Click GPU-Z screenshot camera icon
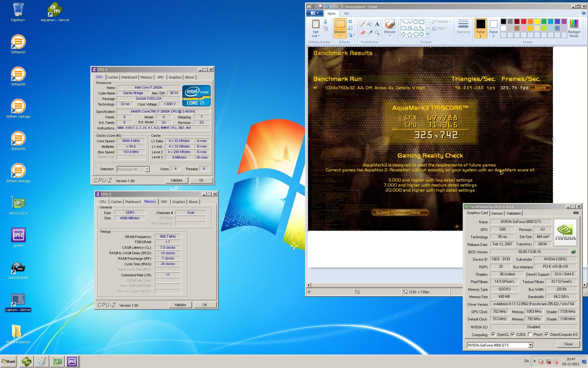The width and height of the screenshot is (588, 368). pyautogui.click(x=576, y=213)
